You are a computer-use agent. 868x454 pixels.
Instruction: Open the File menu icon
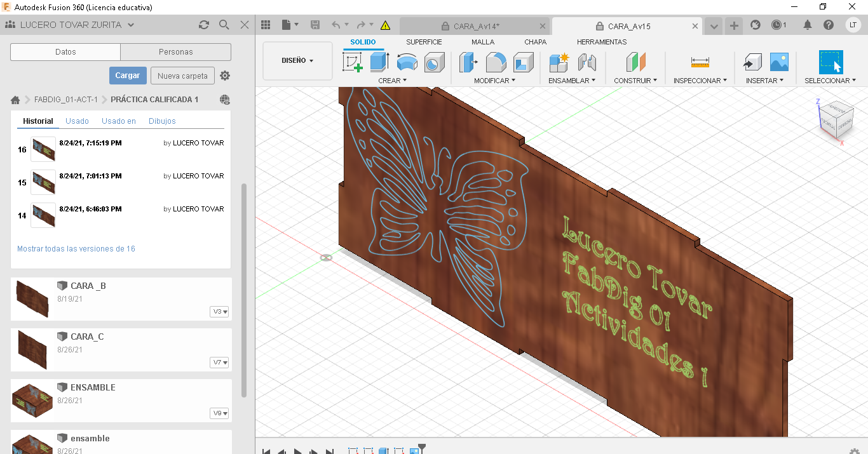pyautogui.click(x=288, y=25)
